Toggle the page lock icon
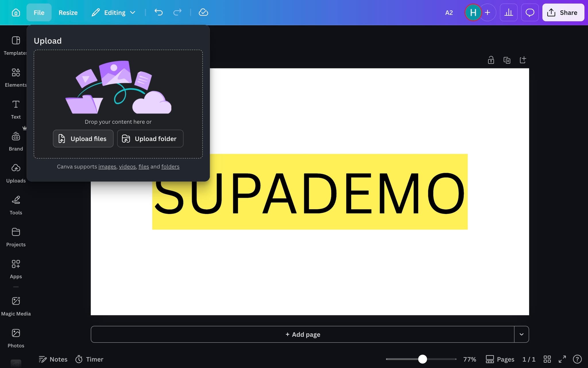The width and height of the screenshot is (588, 368). click(491, 60)
